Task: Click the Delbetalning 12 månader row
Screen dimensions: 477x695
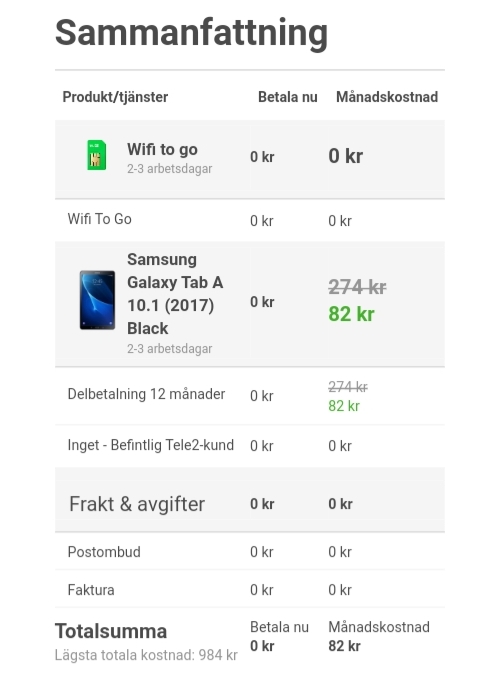Action: (x=250, y=396)
